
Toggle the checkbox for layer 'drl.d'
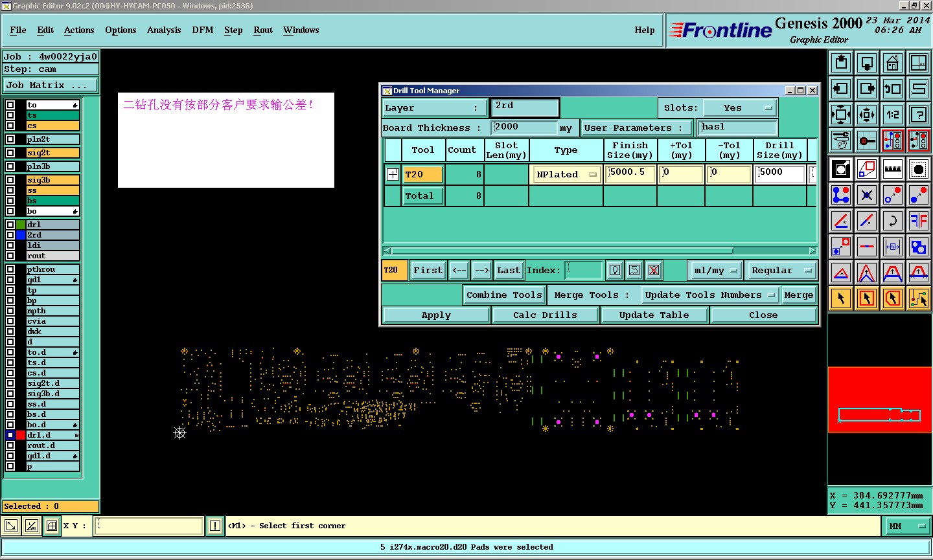tap(10, 435)
